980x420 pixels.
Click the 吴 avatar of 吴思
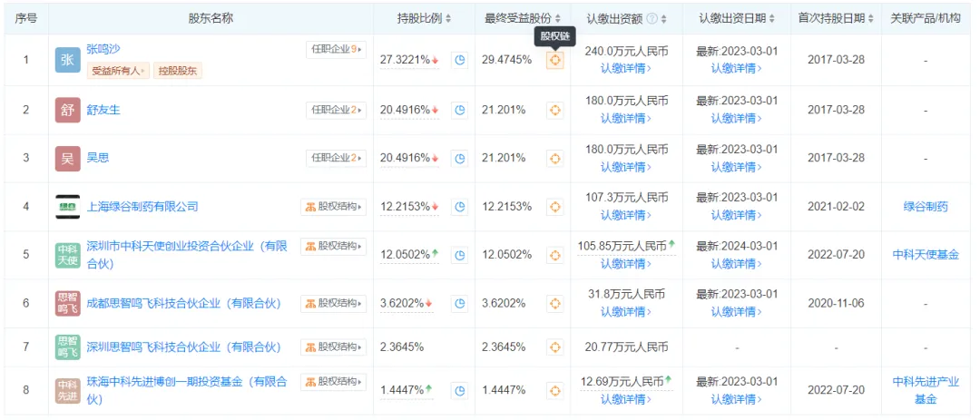tap(67, 158)
